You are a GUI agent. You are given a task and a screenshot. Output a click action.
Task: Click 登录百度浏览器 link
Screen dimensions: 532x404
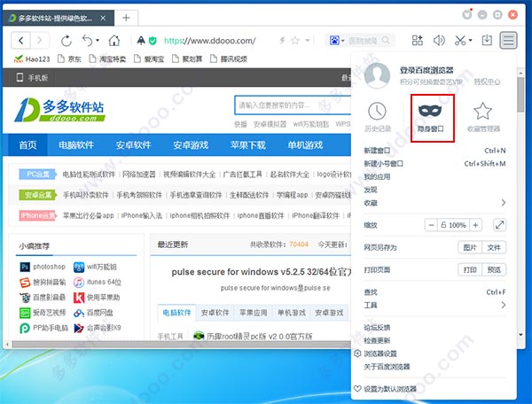coord(426,70)
